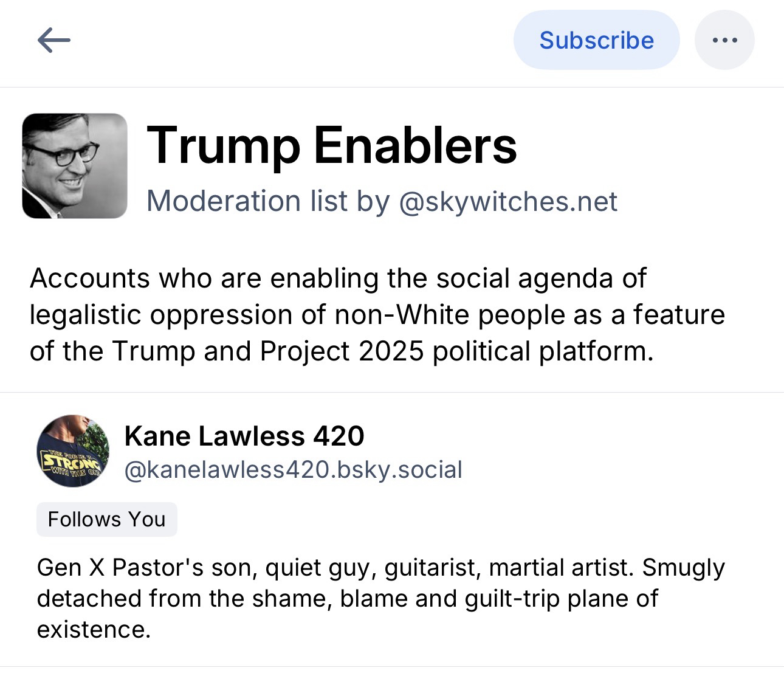The width and height of the screenshot is (784, 679).
Task: Click the word "Enablers" in the list title
Action: point(415,146)
